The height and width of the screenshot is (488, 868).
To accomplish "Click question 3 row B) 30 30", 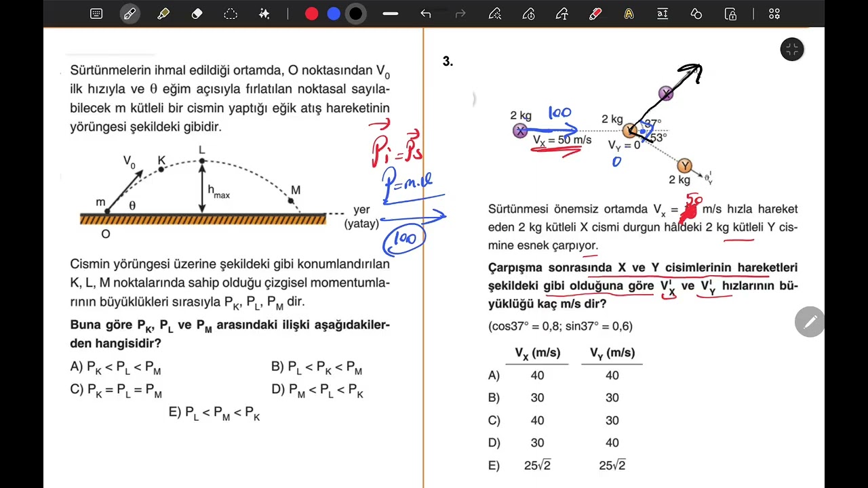I will click(x=556, y=398).
